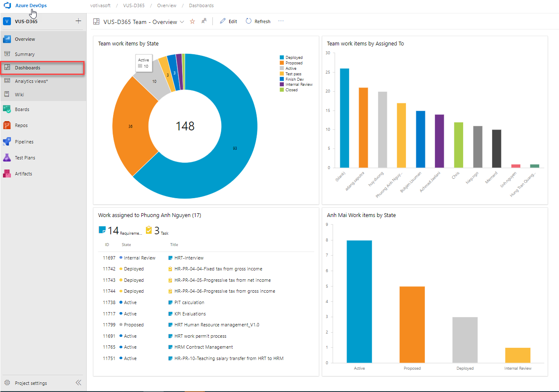
Task: Open Repos from the sidebar
Action: [x=21, y=125]
